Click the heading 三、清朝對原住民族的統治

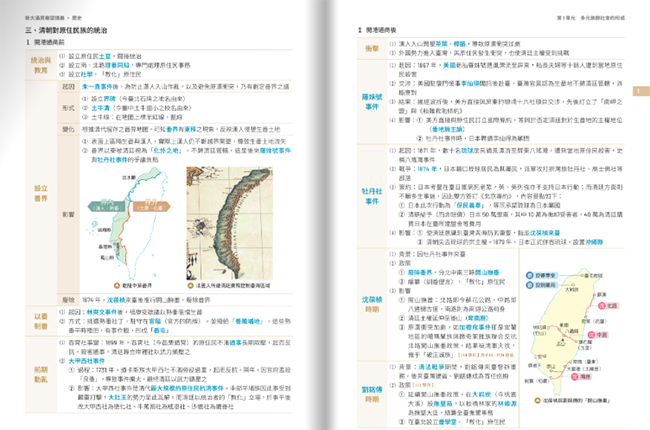[66, 30]
